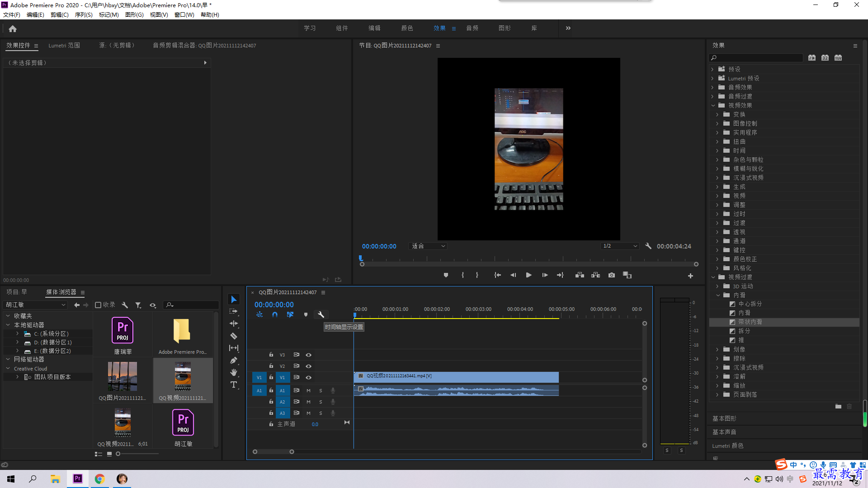Screen dimensions: 868x488
Task: Toggle lock on track V3
Action: tap(271, 355)
